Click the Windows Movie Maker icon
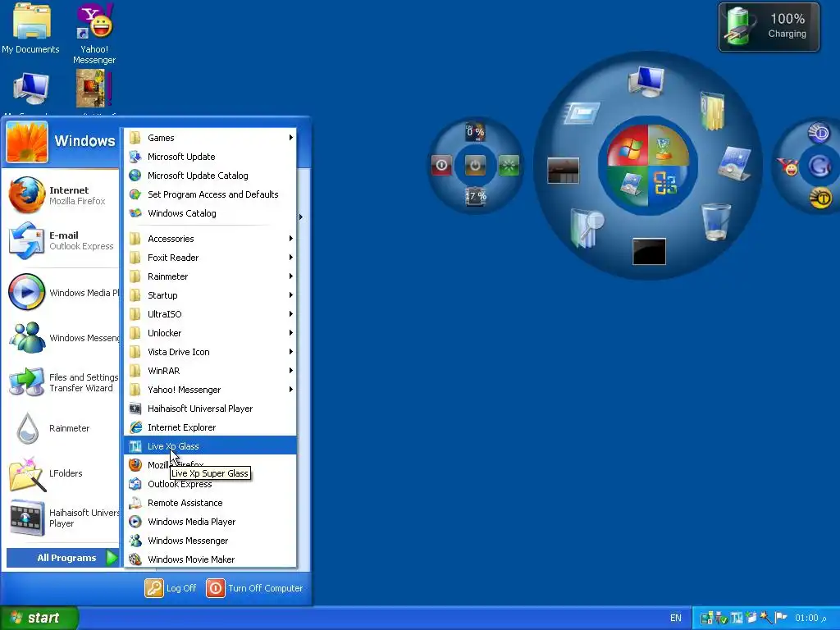 135,559
